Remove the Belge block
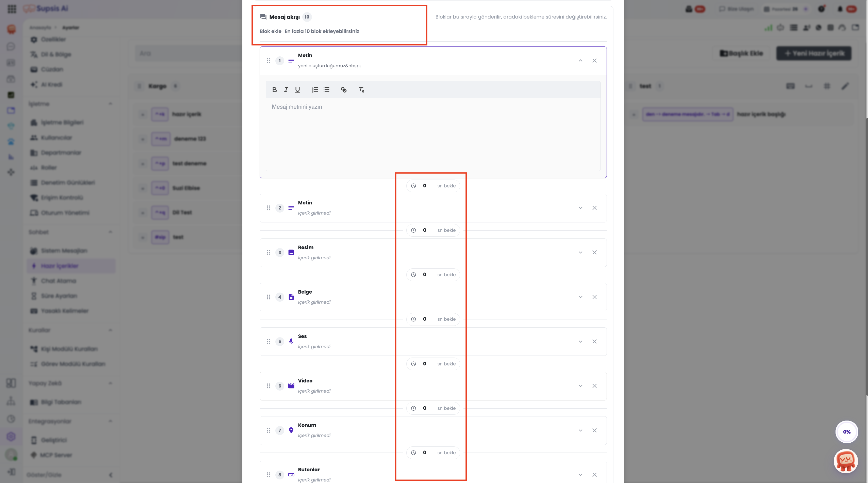 tap(594, 297)
